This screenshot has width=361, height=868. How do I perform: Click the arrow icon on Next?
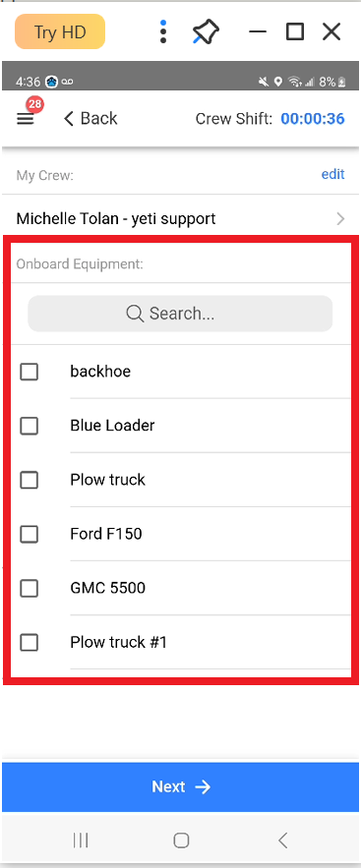(204, 787)
